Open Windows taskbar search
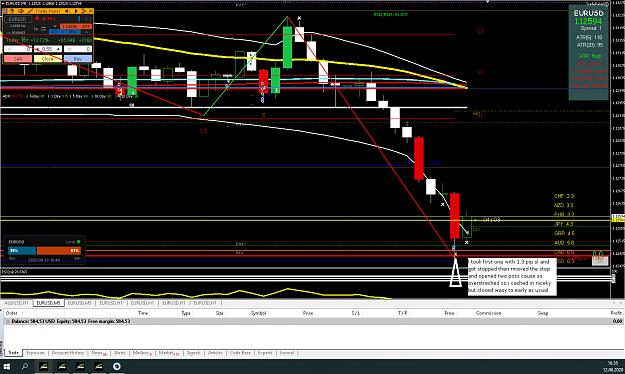The image size is (625, 374). click(x=25, y=366)
